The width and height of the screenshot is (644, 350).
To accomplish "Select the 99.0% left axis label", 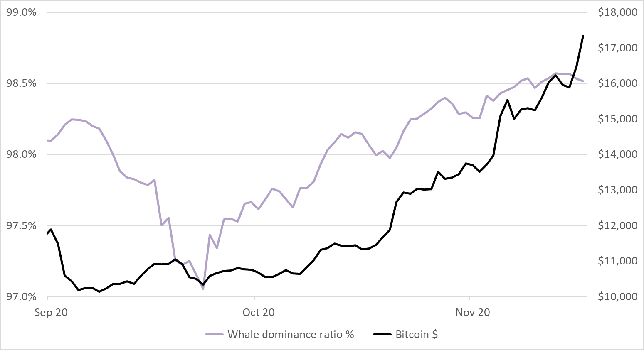I will [22, 12].
